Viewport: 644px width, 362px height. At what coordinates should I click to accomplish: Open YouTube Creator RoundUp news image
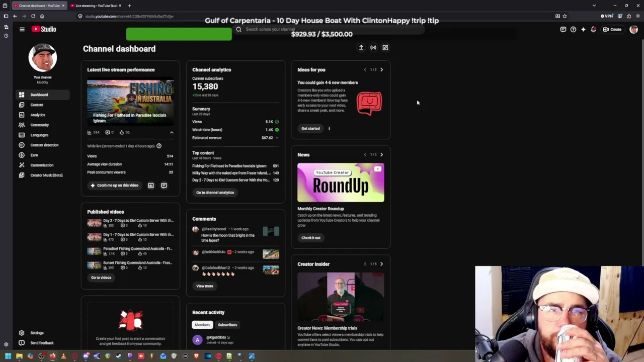pos(341,183)
